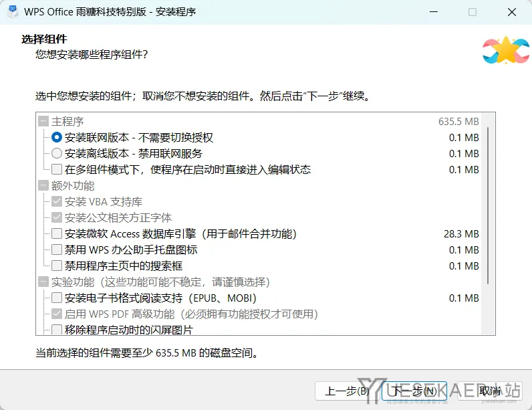Click the 选择组件 heading

click(x=44, y=39)
